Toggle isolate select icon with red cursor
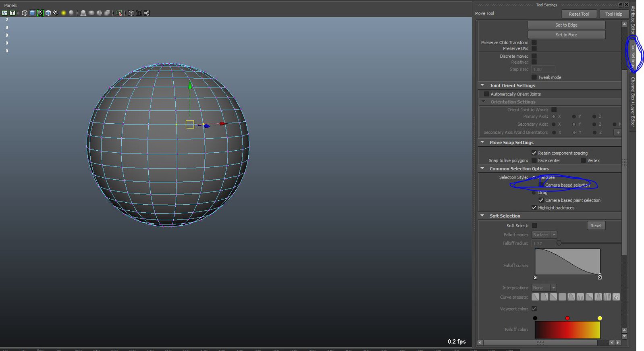The width and height of the screenshot is (644, 351). 119,13
